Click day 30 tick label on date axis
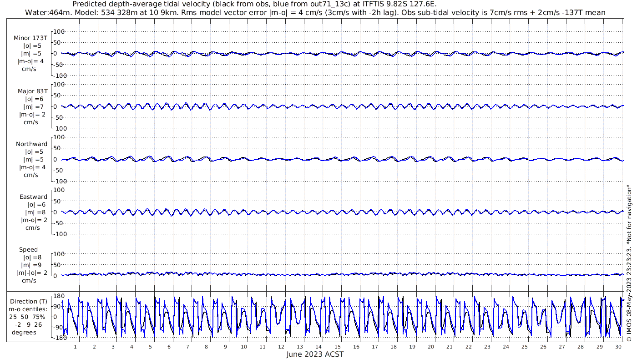The height and width of the screenshot is (364, 637). point(618,347)
